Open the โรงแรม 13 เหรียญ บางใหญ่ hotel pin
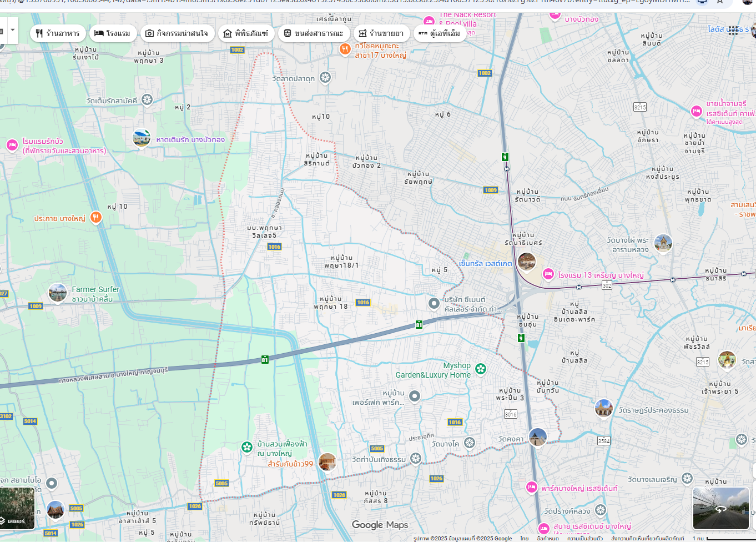This screenshot has width=756, height=542. 548,274
